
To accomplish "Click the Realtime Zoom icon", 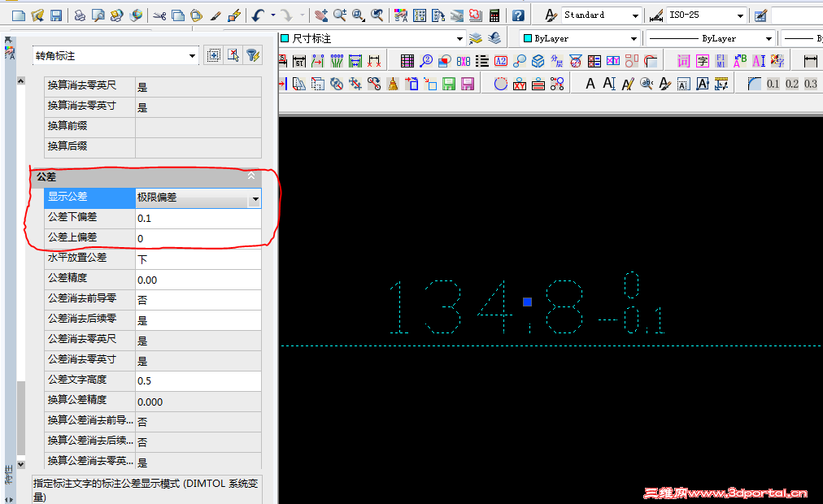I will 340,15.
